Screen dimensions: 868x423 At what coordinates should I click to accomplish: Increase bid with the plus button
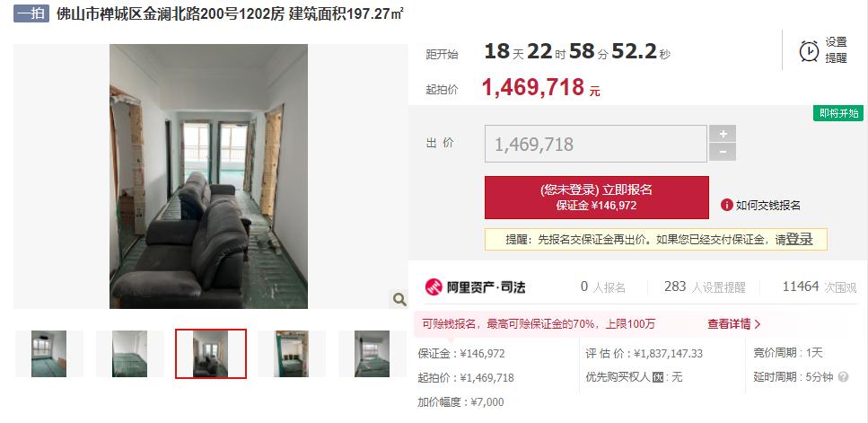point(723,134)
